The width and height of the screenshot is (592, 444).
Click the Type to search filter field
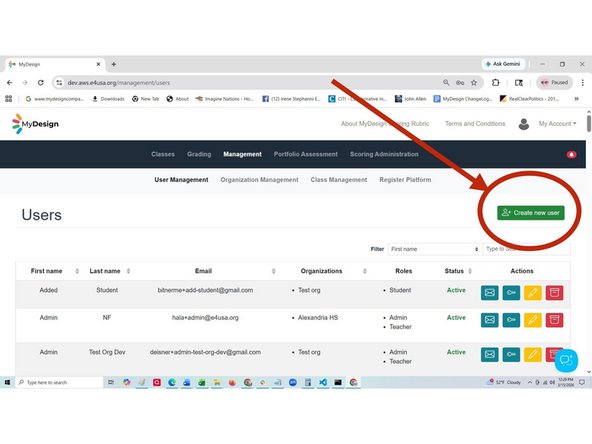(526, 249)
